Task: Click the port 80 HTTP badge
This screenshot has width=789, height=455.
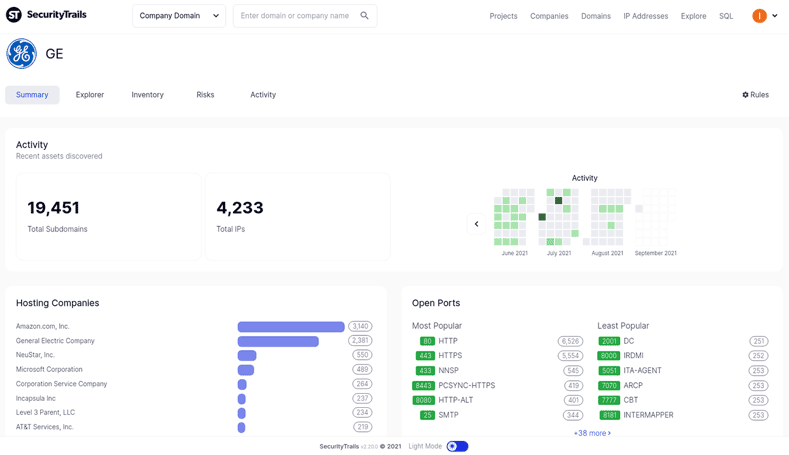Action: pos(427,341)
